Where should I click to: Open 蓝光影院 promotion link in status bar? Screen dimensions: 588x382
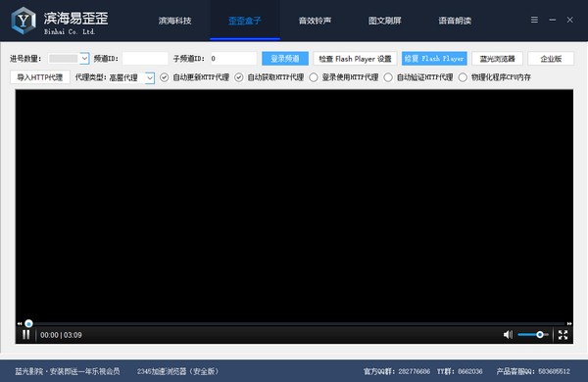68,371
